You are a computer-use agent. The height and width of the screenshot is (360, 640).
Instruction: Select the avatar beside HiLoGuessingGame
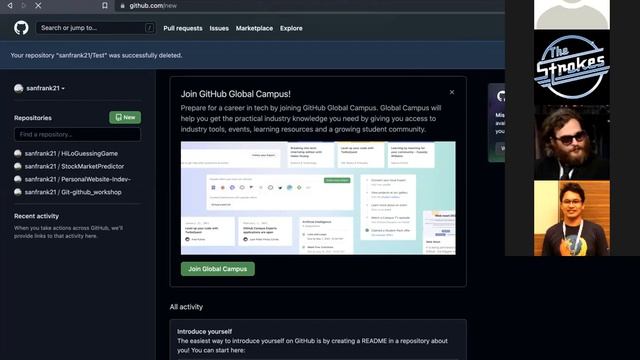coord(18,153)
